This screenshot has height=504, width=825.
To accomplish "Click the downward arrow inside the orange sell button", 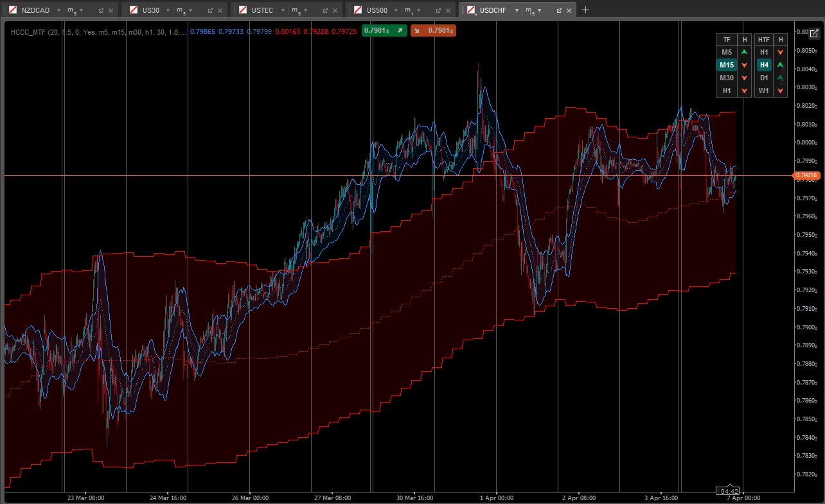I will pos(417,30).
